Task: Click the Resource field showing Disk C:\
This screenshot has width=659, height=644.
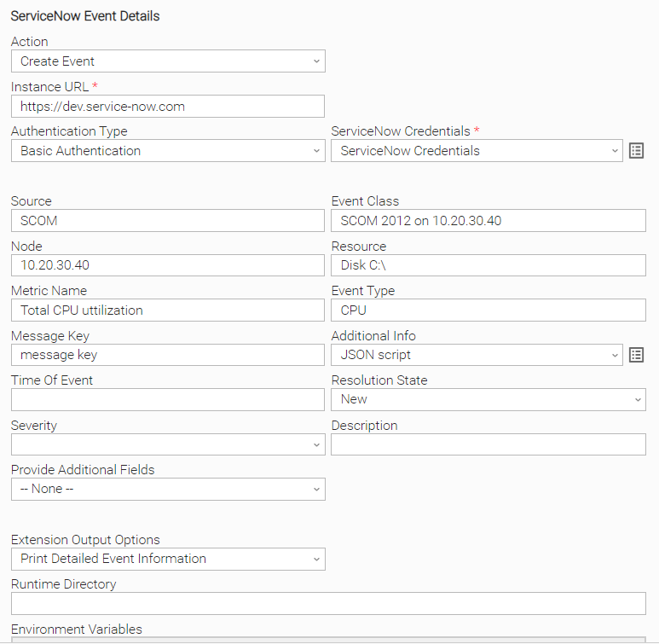Action: pos(488,265)
